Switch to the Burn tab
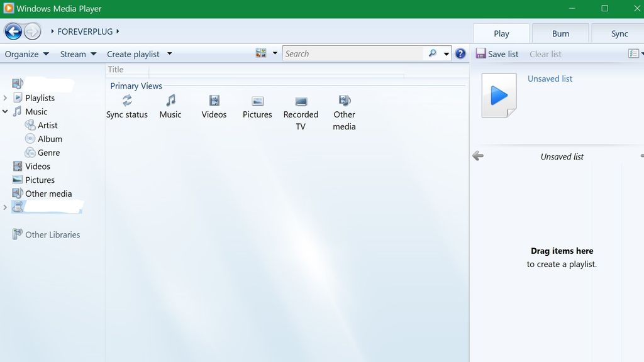This screenshot has width=644, height=362. coord(560,33)
